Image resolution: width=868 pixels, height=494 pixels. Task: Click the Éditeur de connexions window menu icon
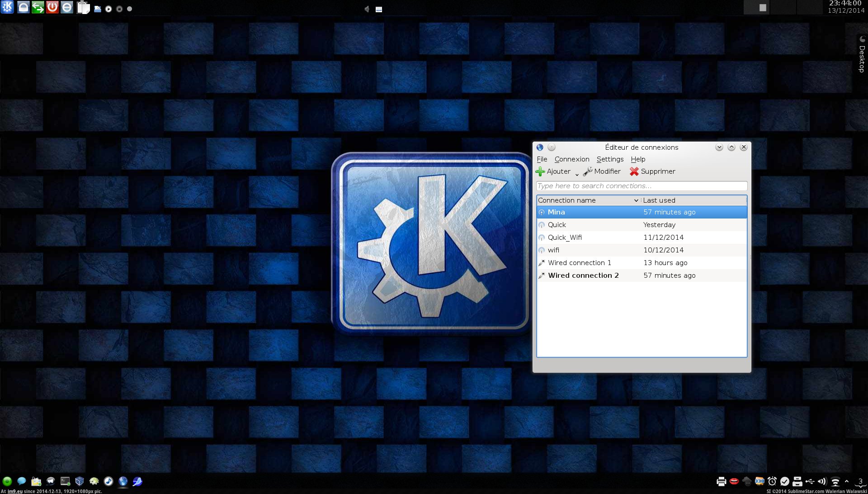click(540, 147)
